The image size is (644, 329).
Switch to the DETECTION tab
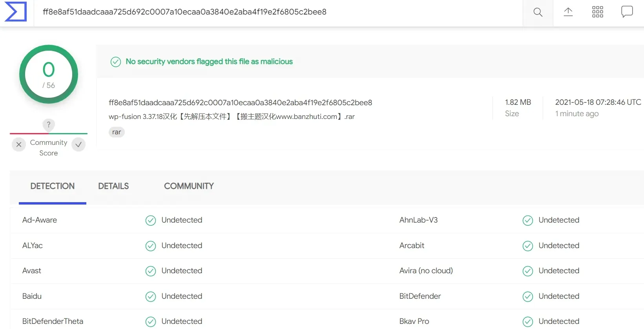(53, 186)
